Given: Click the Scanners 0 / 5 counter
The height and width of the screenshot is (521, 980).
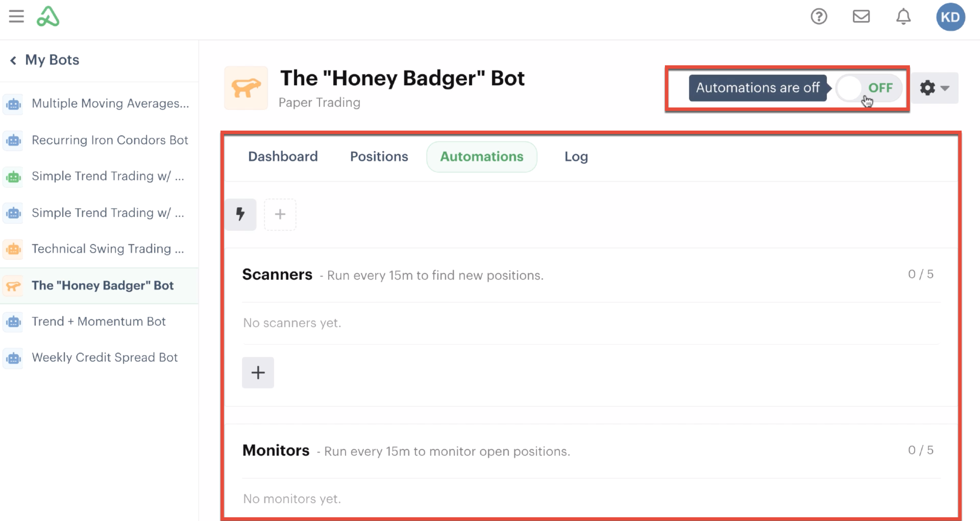Looking at the screenshot, I should (920, 274).
